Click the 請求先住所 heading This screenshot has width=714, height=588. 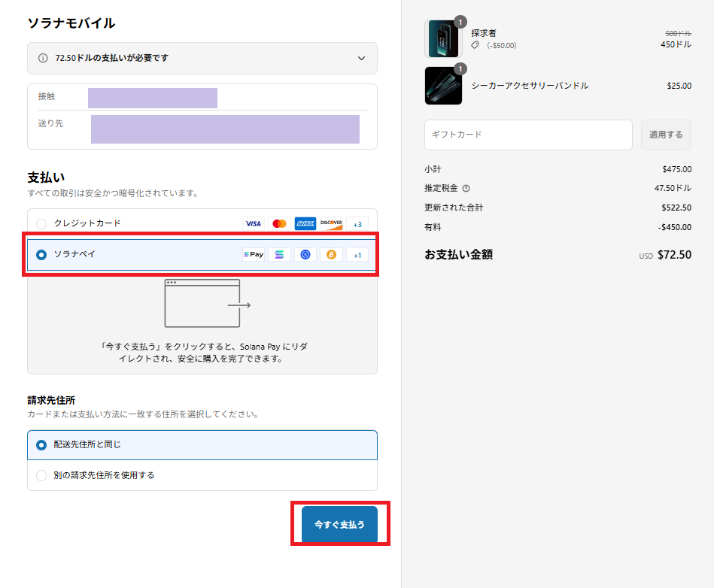(51, 400)
